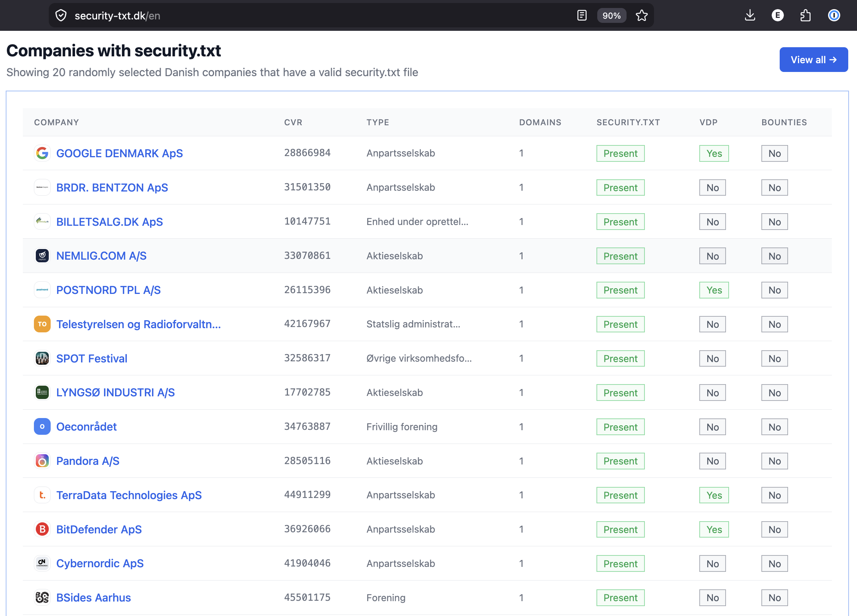857x616 pixels.
Task: Click the SECURITY.TXT column header
Action: pos(628,123)
